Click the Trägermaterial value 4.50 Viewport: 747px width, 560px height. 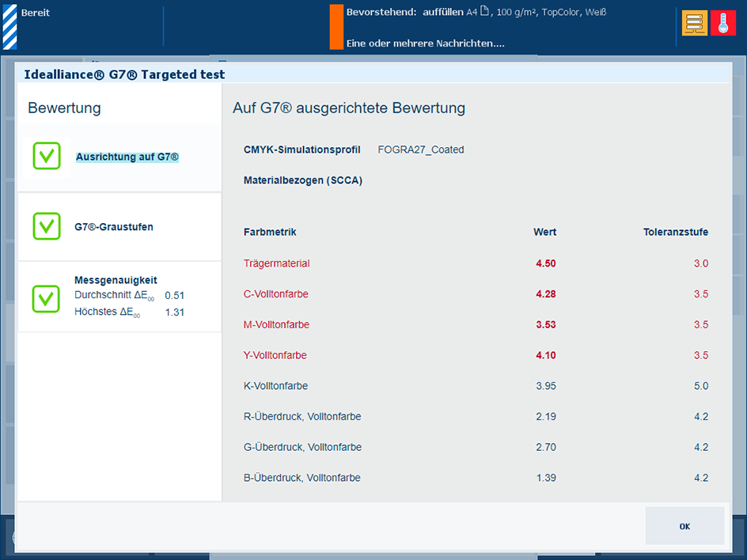pos(545,263)
